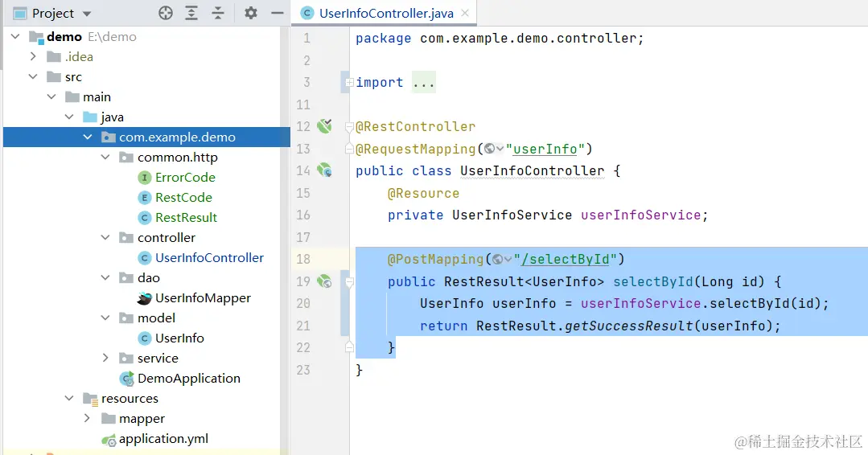Collapse the dao package
Image resolution: width=868 pixels, height=455 pixels.
pos(105,277)
